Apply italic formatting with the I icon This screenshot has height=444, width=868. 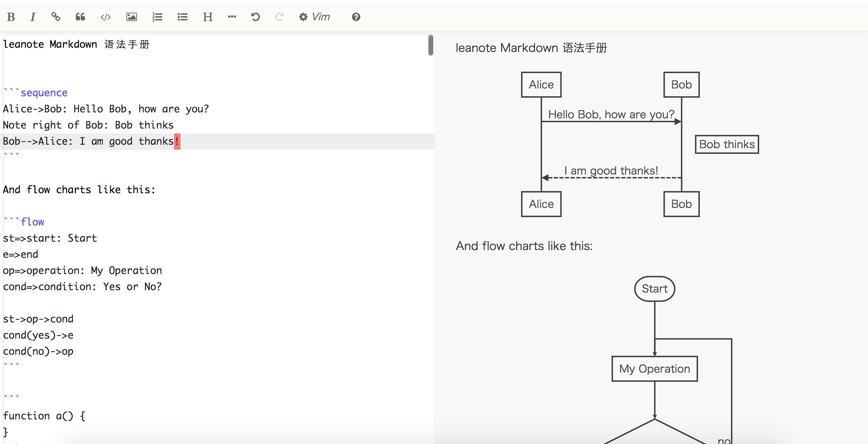[x=33, y=17]
